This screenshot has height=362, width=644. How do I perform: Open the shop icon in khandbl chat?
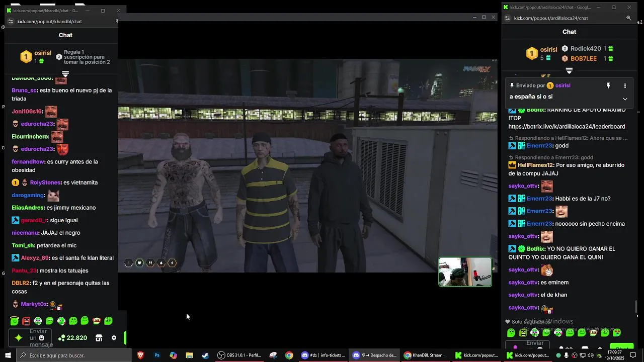(99, 338)
